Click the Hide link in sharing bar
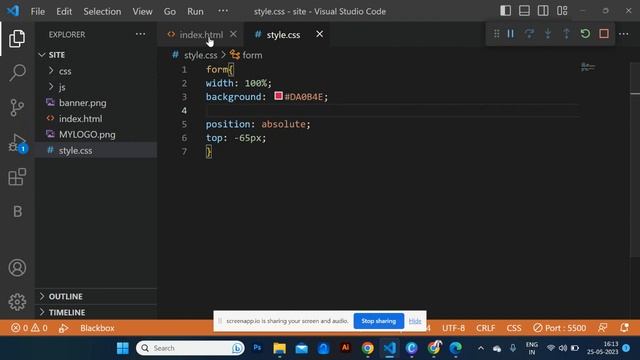The width and height of the screenshot is (640, 360). [x=415, y=321]
